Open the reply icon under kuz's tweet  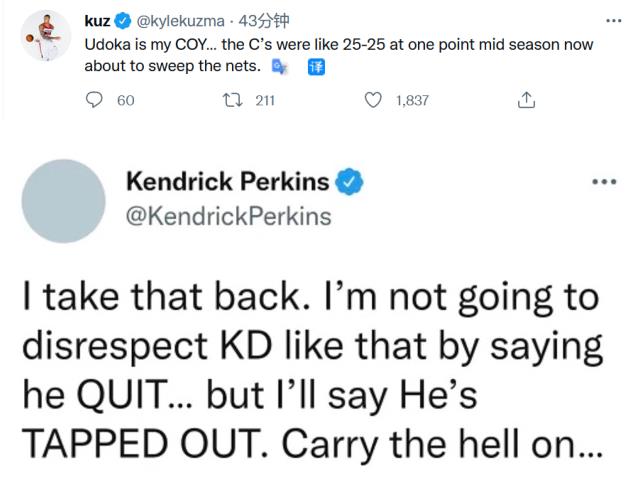point(94,100)
